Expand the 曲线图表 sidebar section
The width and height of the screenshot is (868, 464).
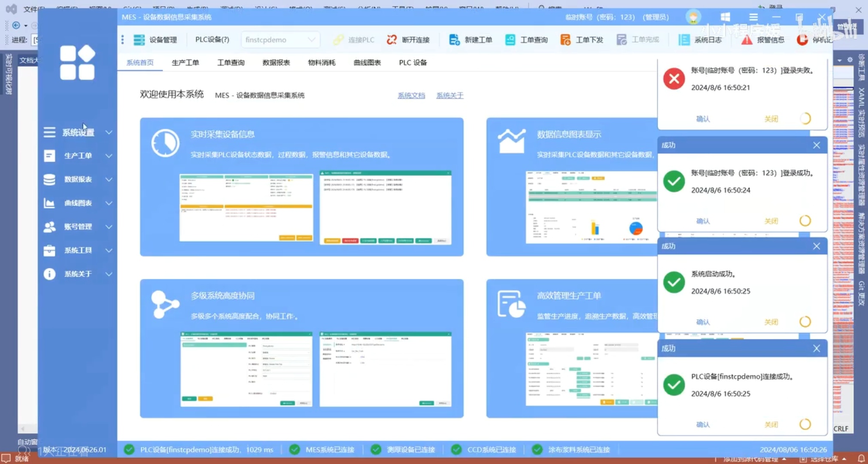coord(78,203)
